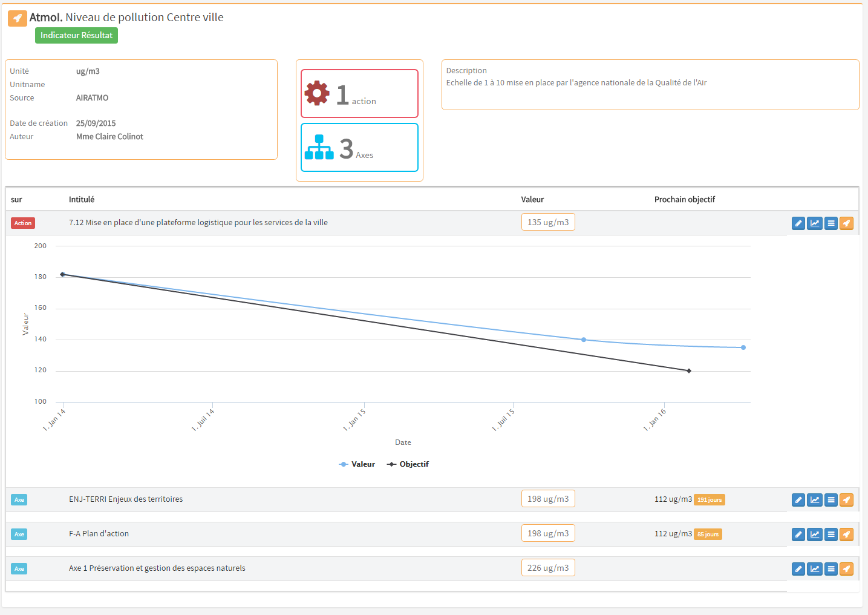Click the 85 jours progress badge on F-A row
Viewport: 868px width, 615px height.
point(708,534)
